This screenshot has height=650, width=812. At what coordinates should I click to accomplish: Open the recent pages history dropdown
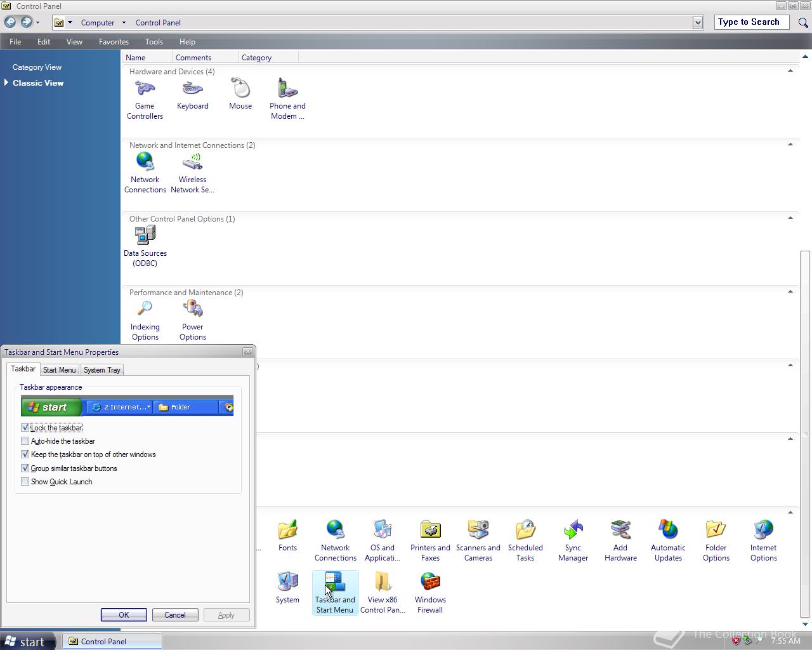coord(37,23)
